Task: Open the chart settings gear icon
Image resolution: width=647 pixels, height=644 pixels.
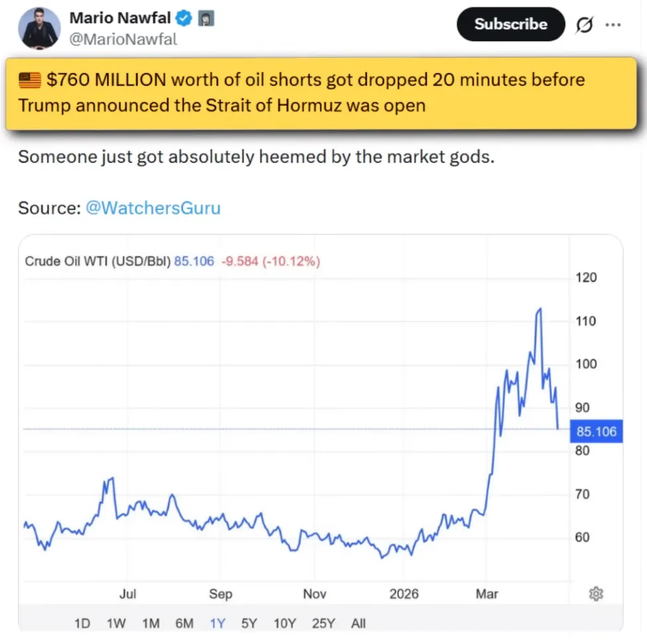Action: pos(596,594)
